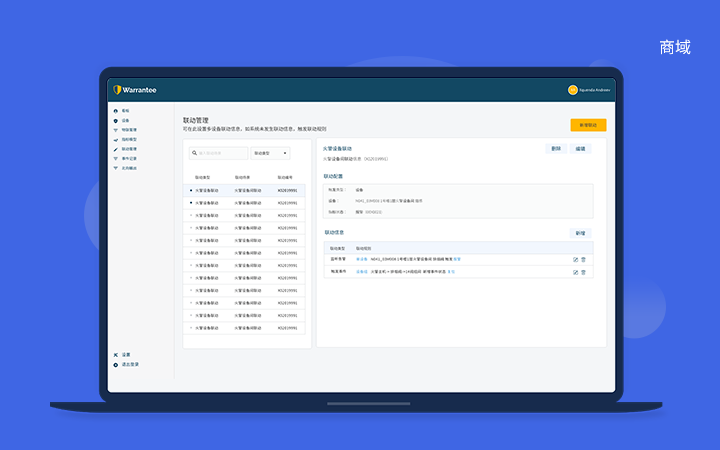Click the yellow 新增联动 button
This screenshot has height=450, width=720.
tap(588, 125)
